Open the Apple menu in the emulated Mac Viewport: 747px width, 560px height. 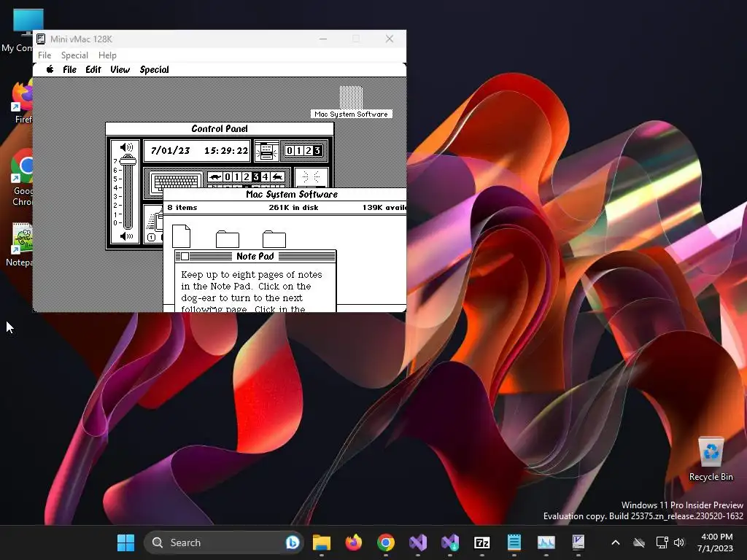(50, 69)
